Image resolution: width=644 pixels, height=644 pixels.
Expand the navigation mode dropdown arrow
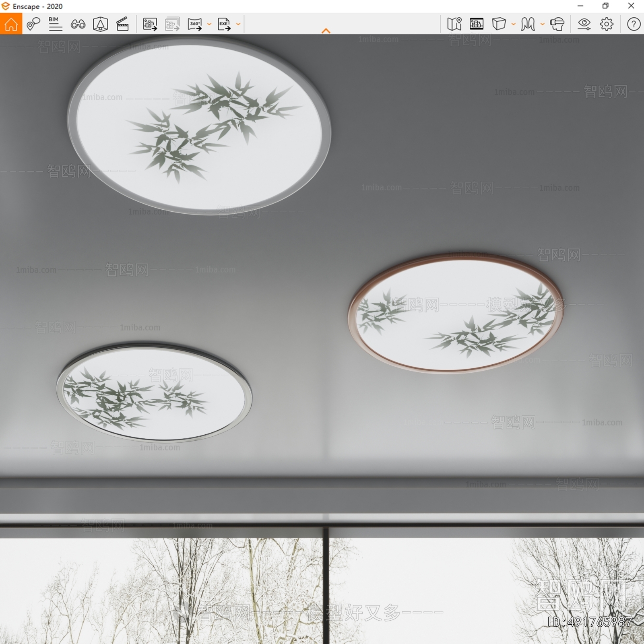coord(542,24)
